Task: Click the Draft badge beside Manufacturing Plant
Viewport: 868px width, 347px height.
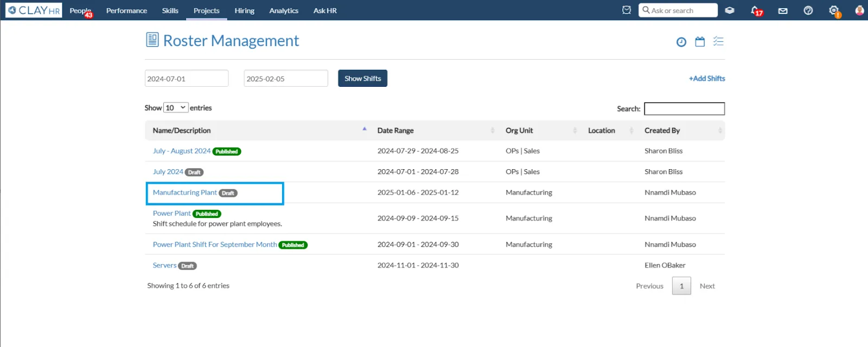Action: [x=228, y=193]
